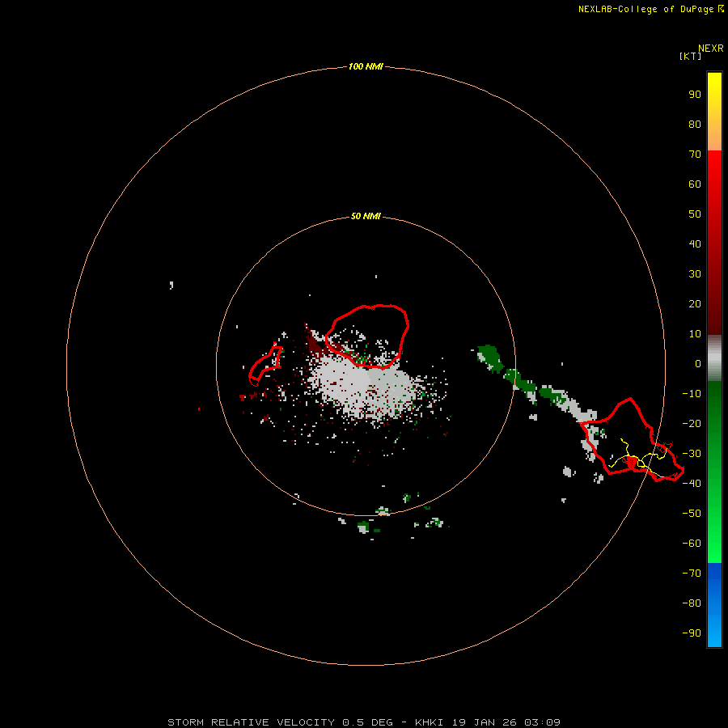Click the NEXR label above the color scale
The width and height of the screenshot is (728, 728).
pyautogui.click(x=711, y=49)
